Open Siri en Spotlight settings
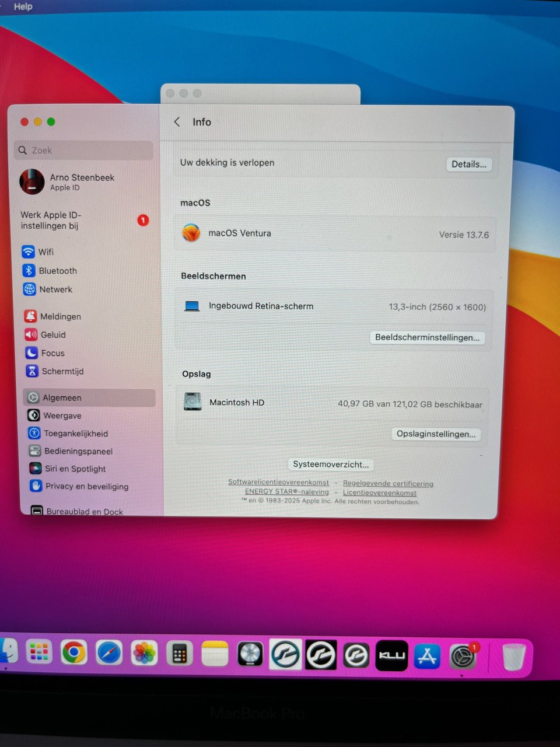The width and height of the screenshot is (560, 747). (68, 469)
